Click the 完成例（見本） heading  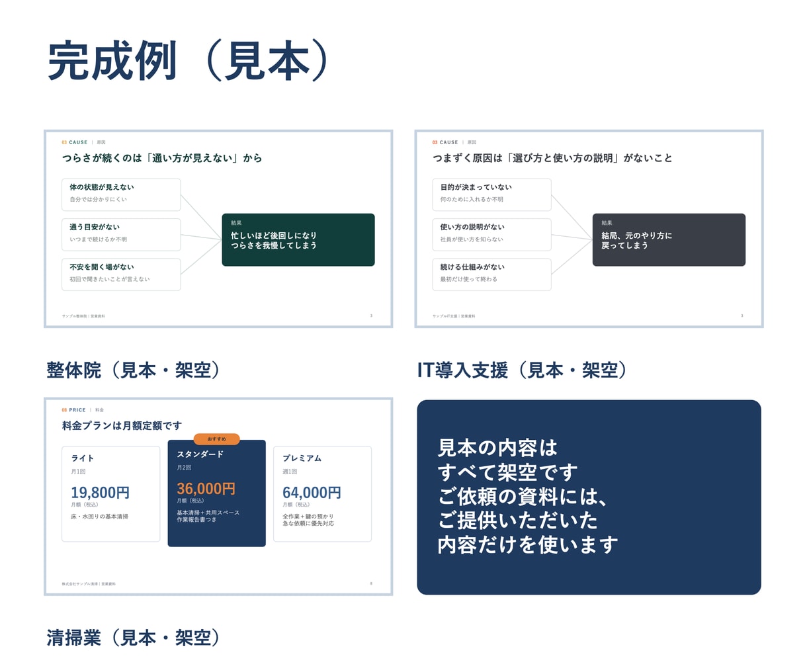(x=189, y=61)
